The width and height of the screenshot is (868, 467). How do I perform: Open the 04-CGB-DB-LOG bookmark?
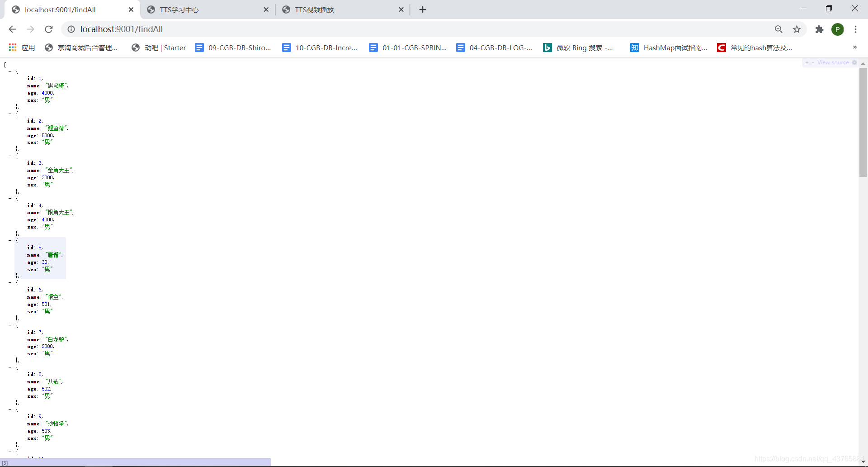[494, 48]
